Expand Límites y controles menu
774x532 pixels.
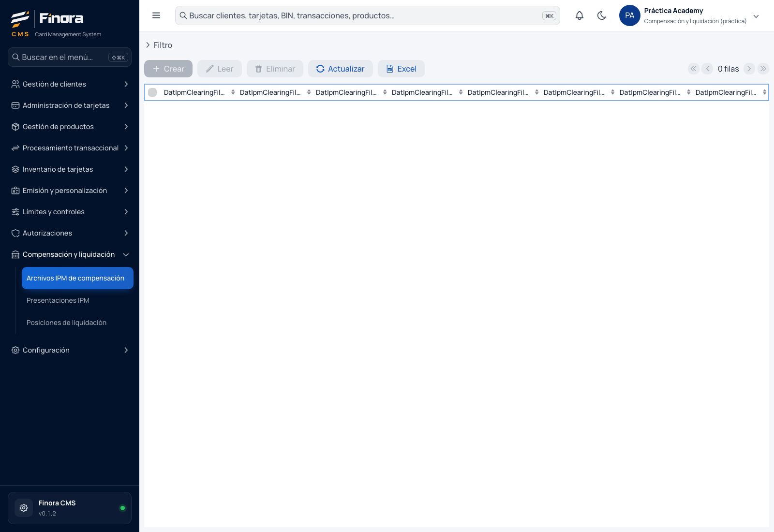[x=70, y=212]
